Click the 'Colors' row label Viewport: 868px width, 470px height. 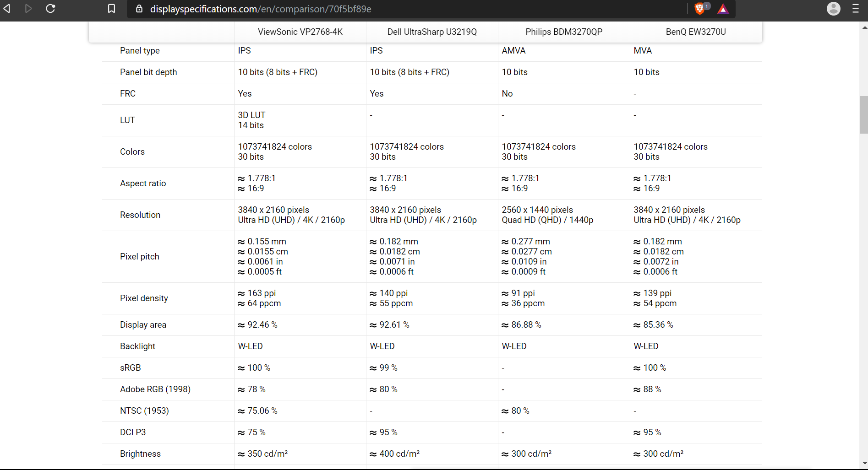pyautogui.click(x=132, y=152)
